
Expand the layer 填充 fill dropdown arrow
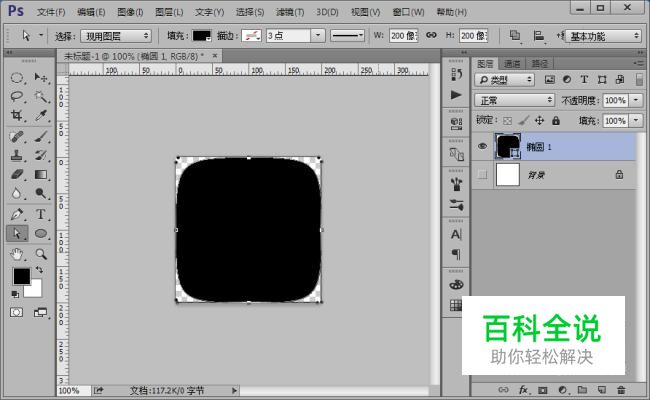point(636,121)
